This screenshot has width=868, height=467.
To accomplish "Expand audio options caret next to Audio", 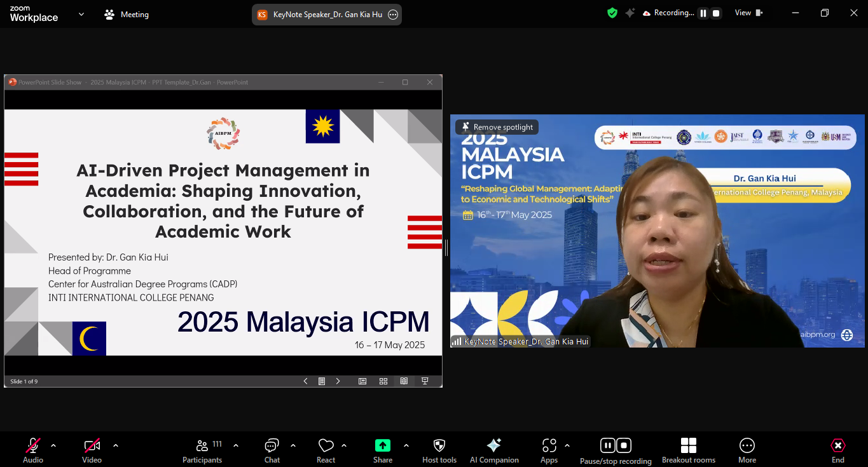I will (x=53, y=445).
